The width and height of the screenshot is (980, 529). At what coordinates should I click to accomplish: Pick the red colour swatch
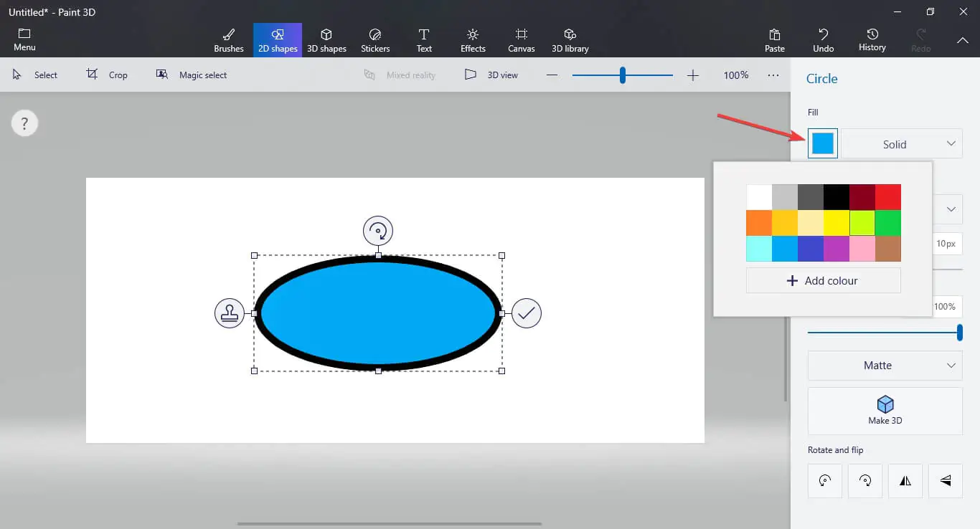coord(888,197)
